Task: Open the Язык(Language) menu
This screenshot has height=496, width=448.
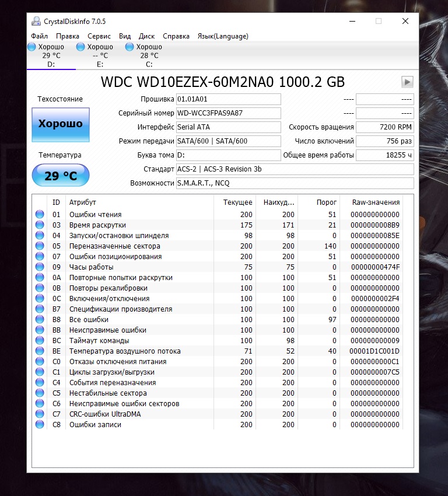Action: (x=223, y=36)
